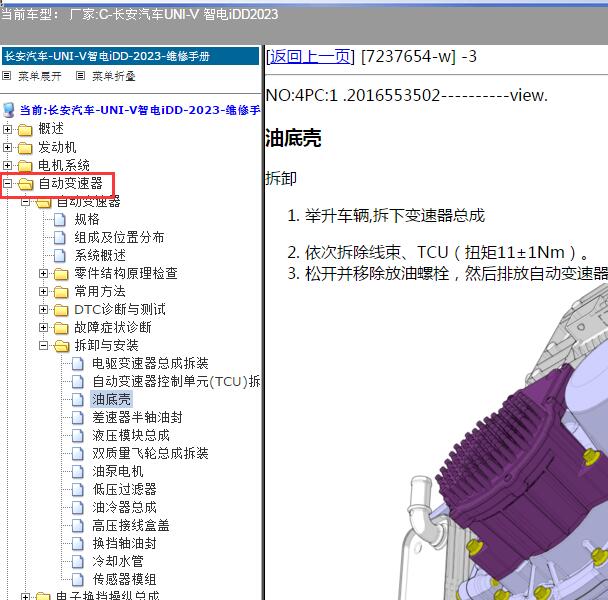Open 传感器模组 page

click(x=124, y=580)
